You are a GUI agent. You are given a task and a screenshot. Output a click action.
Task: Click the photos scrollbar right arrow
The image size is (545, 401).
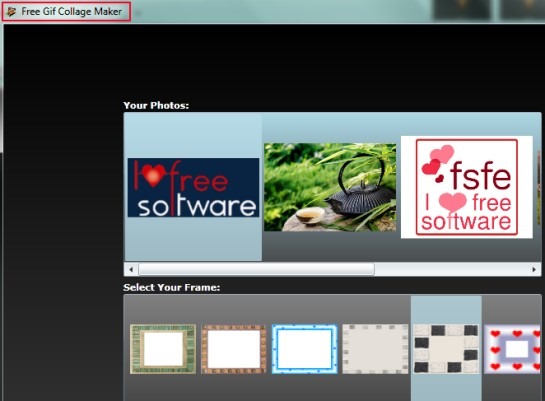coord(534,269)
